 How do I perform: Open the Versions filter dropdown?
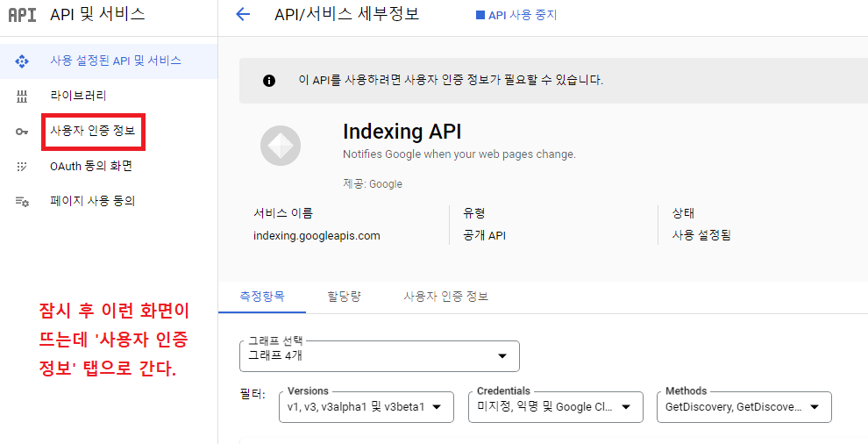pos(366,407)
